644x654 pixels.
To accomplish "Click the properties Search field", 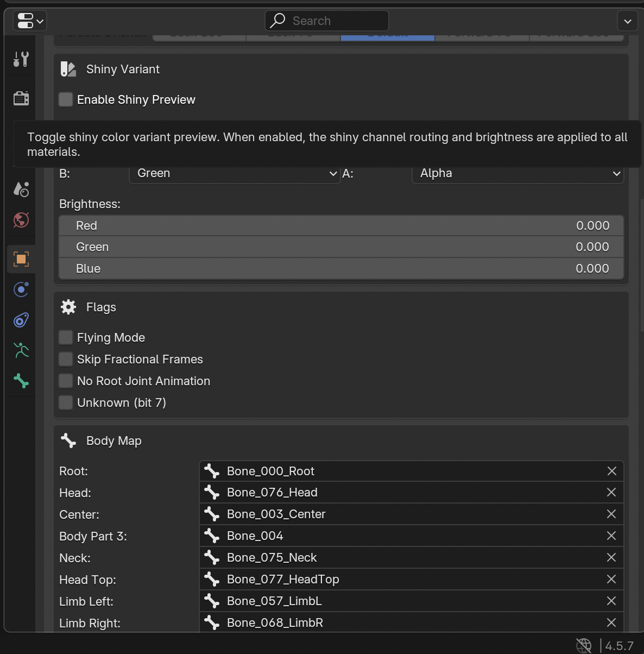I will pyautogui.click(x=327, y=21).
